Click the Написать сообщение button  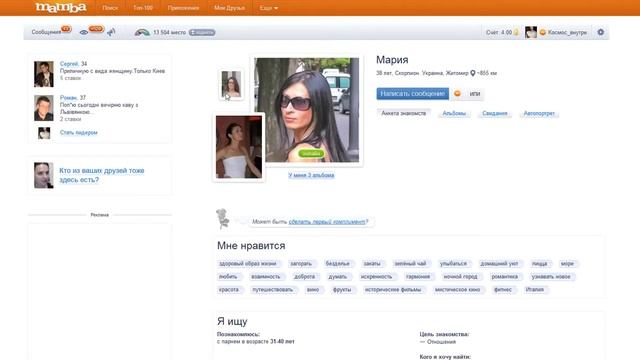[412, 93]
